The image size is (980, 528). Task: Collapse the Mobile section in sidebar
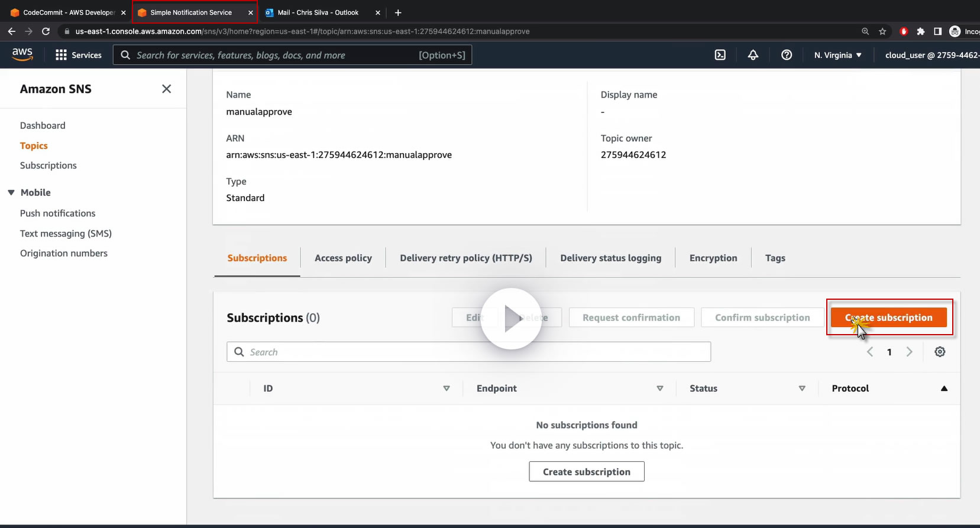(x=11, y=193)
